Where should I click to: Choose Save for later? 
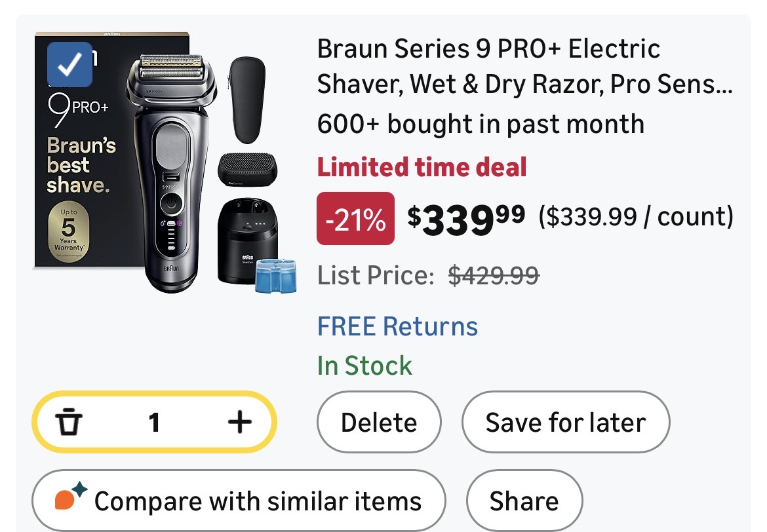pyautogui.click(x=565, y=423)
